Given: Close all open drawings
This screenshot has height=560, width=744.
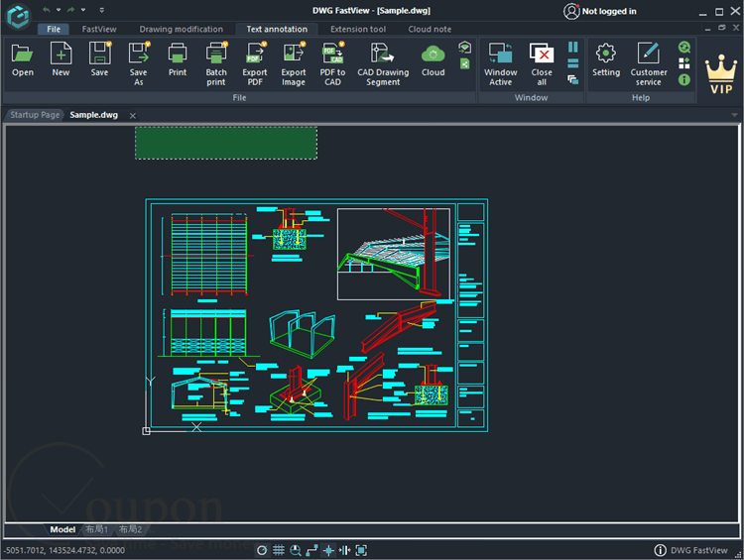Looking at the screenshot, I should [542, 64].
